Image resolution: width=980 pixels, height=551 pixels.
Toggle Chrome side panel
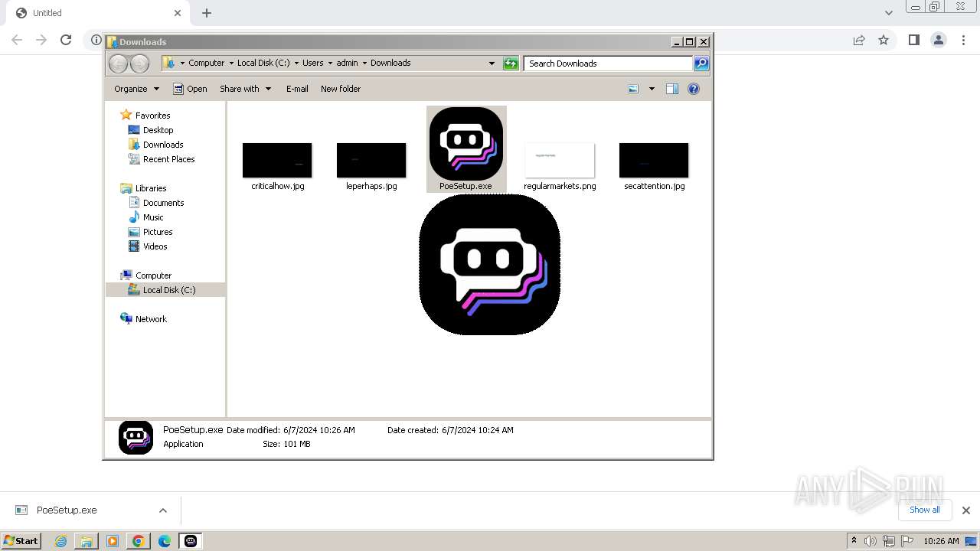(x=913, y=40)
